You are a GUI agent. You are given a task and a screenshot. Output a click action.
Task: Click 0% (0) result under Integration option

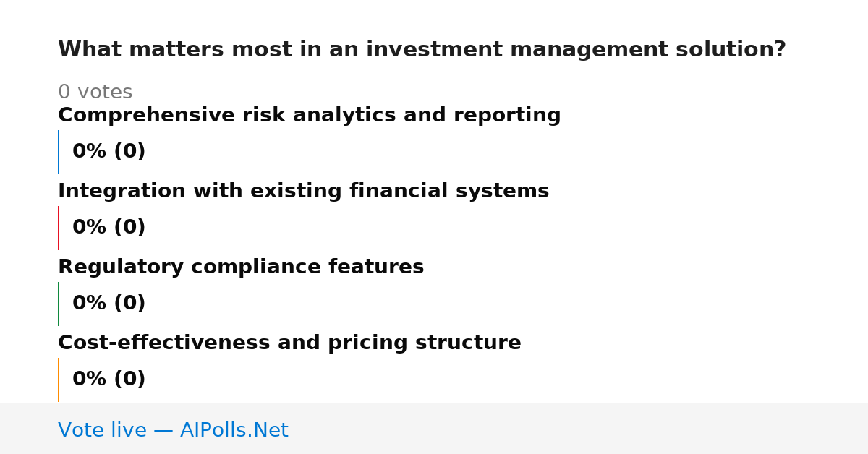[109, 228]
